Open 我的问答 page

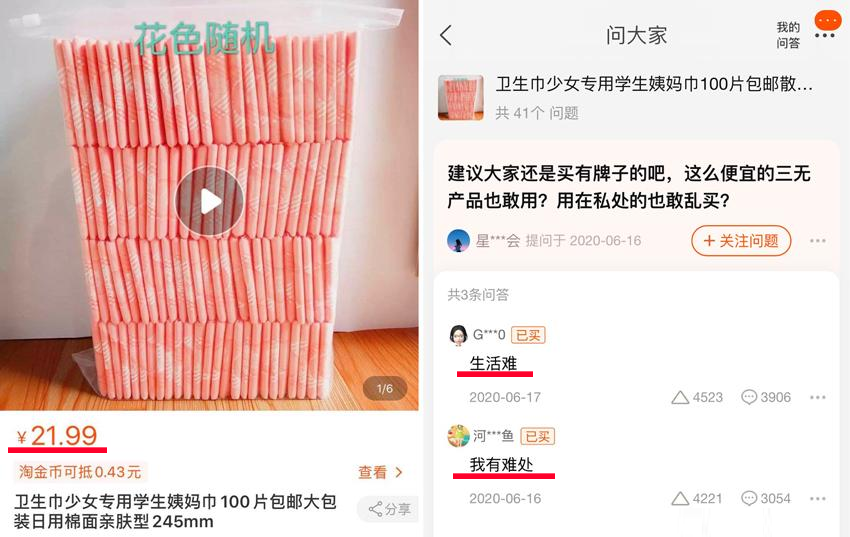pos(788,35)
